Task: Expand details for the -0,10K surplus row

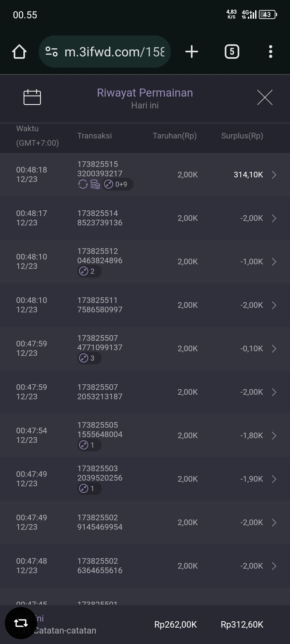Action: (274, 349)
